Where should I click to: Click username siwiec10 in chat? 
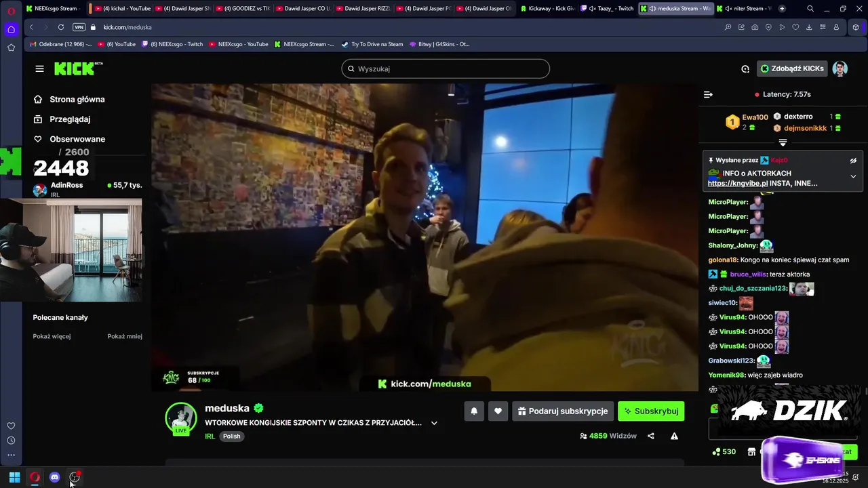click(722, 303)
